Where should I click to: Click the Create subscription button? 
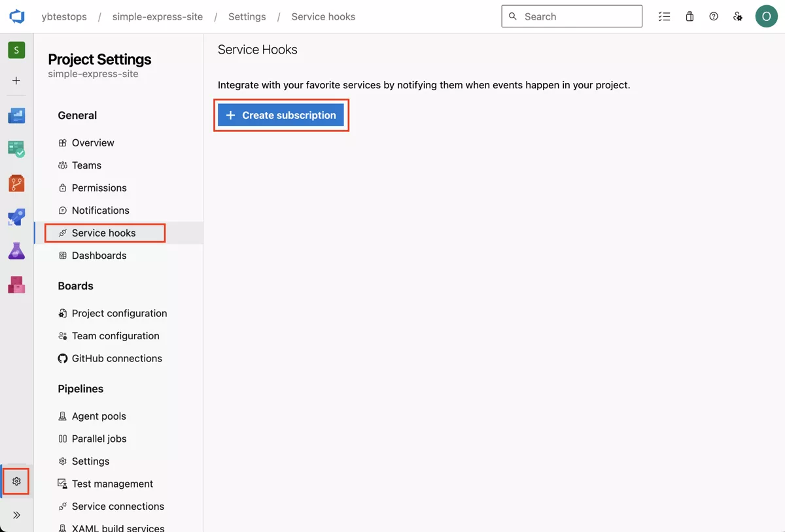[x=281, y=115]
